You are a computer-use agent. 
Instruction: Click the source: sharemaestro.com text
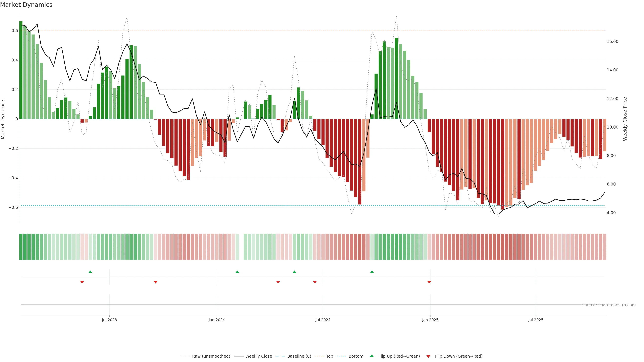(609, 305)
